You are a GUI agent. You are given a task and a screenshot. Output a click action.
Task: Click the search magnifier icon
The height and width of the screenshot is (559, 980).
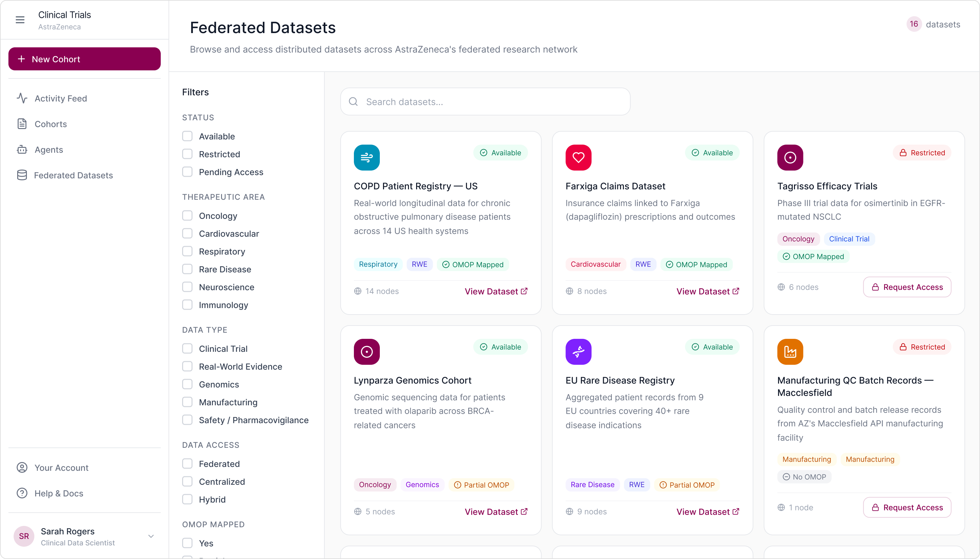(x=353, y=102)
